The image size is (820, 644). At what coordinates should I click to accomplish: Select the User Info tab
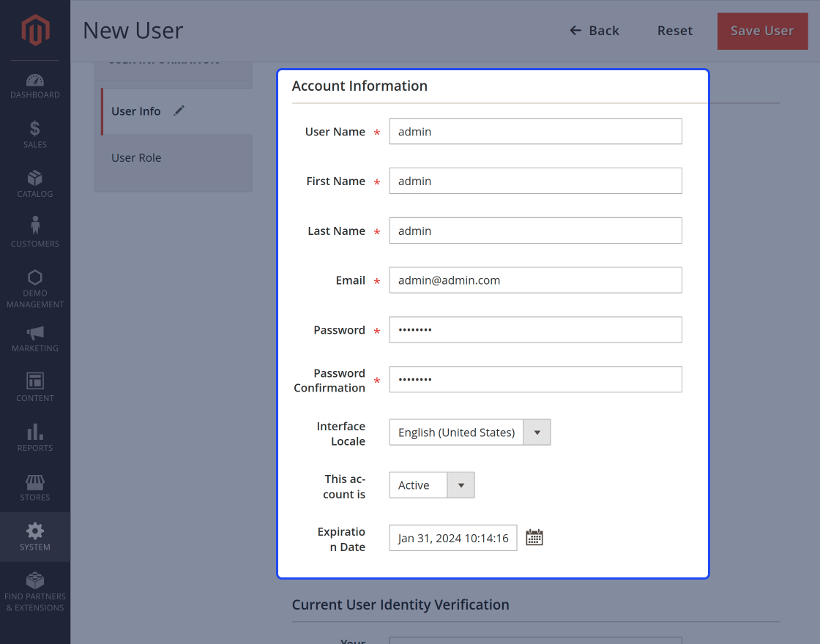click(176, 111)
